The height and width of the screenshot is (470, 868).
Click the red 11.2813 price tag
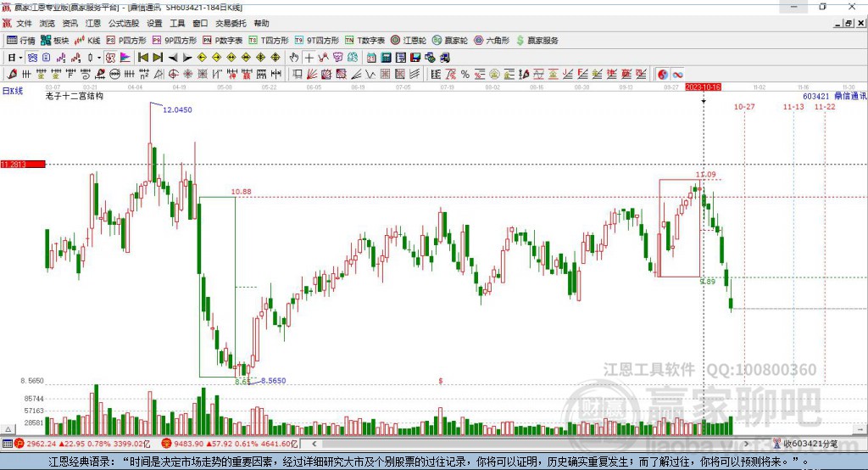[23, 164]
